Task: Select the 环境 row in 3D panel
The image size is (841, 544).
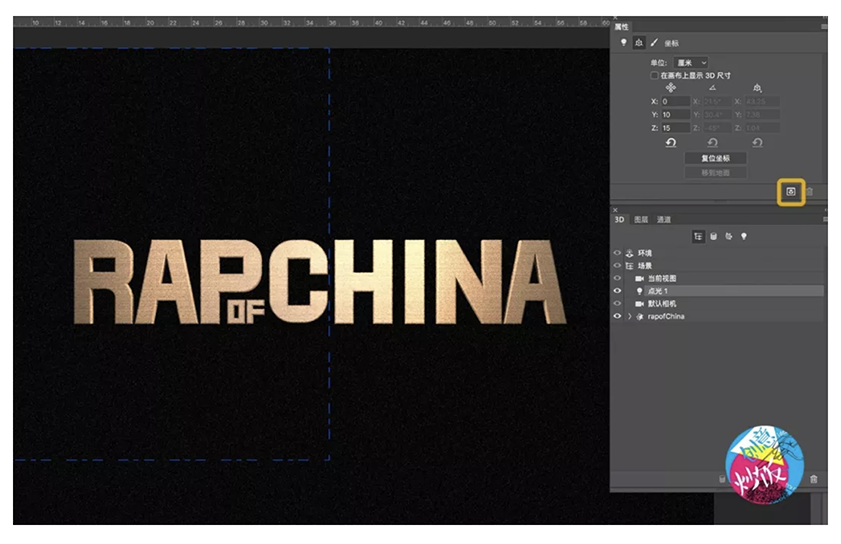Action: coord(718,253)
